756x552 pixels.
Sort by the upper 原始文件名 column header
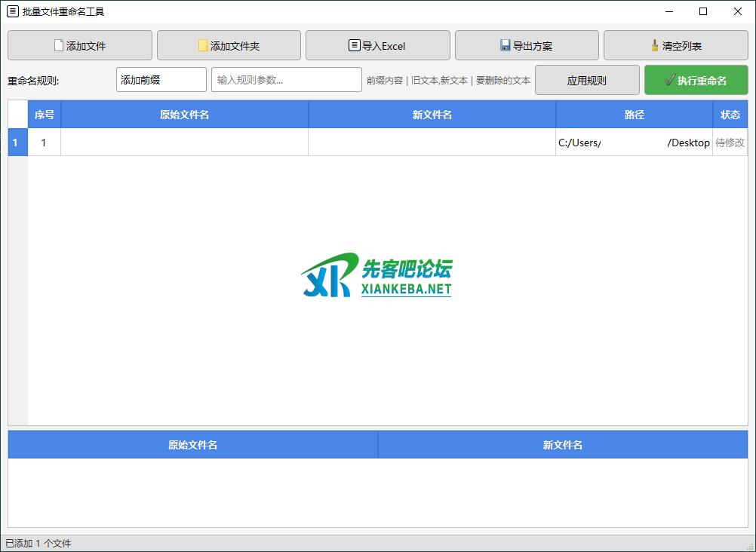(x=184, y=115)
